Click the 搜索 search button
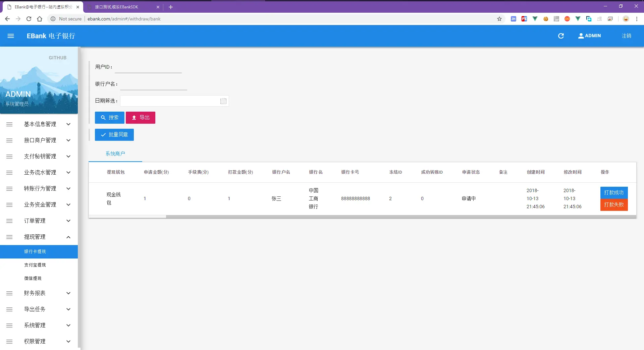644x350 pixels. [x=110, y=118]
